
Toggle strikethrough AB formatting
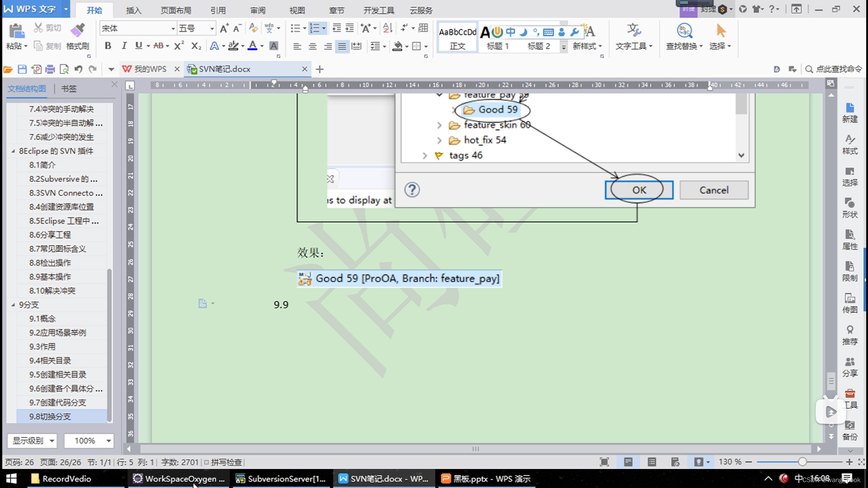tap(158, 46)
